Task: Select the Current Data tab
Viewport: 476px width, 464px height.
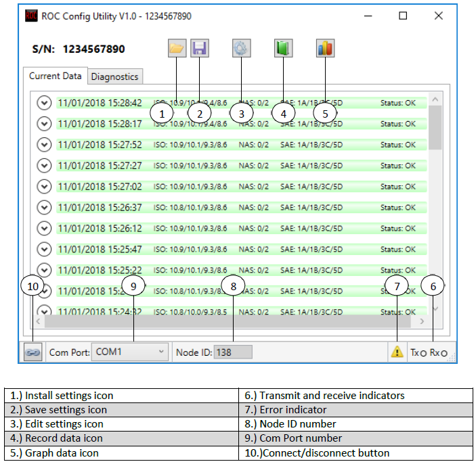Action: click(56, 76)
